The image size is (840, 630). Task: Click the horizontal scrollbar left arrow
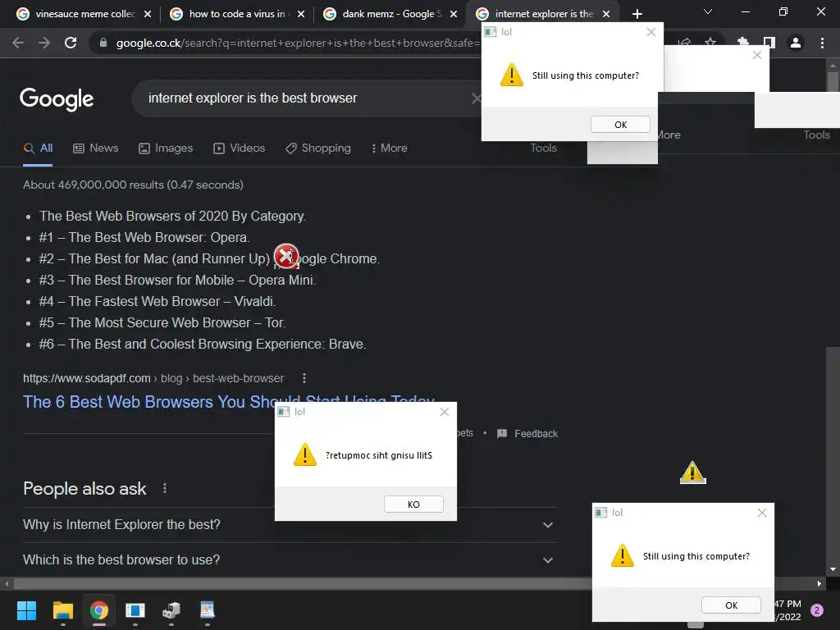pyautogui.click(x=7, y=583)
